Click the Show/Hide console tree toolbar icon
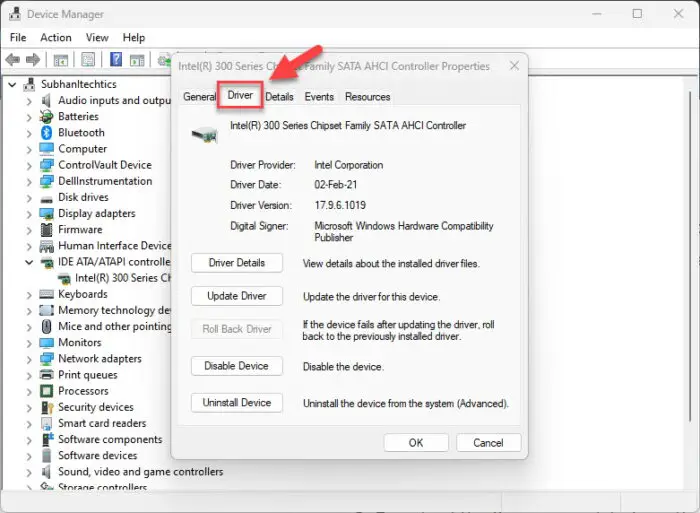This screenshot has width=700, height=513. 61,60
